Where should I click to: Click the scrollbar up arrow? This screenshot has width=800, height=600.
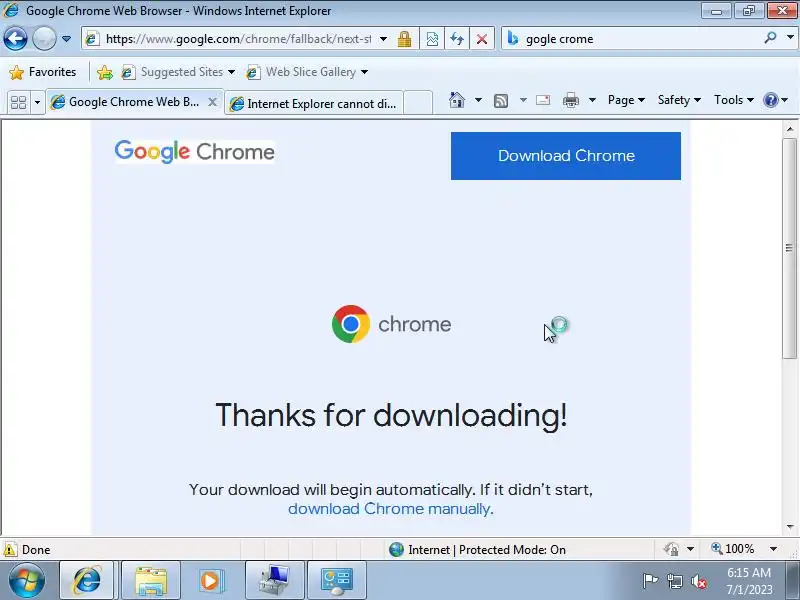click(790, 130)
